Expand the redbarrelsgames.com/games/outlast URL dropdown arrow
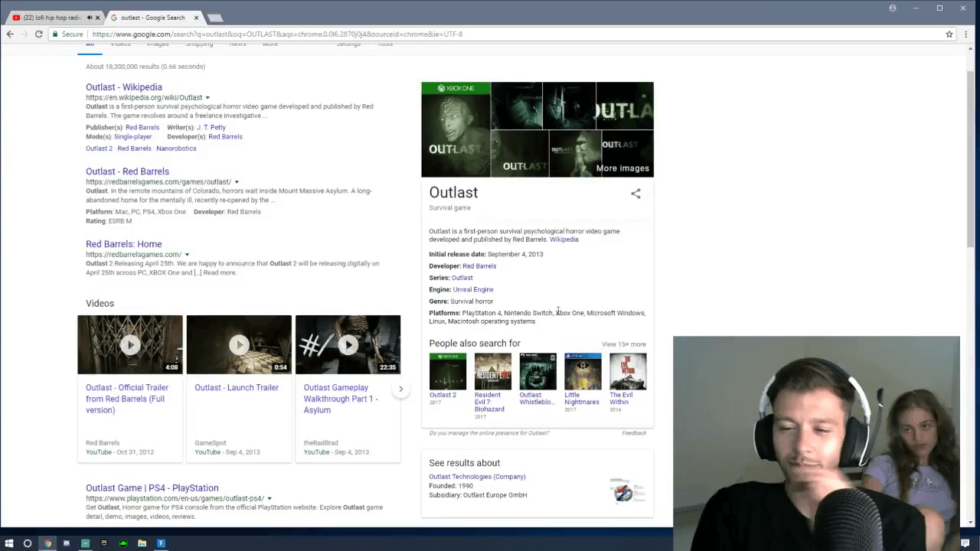The image size is (980, 551). (x=237, y=182)
